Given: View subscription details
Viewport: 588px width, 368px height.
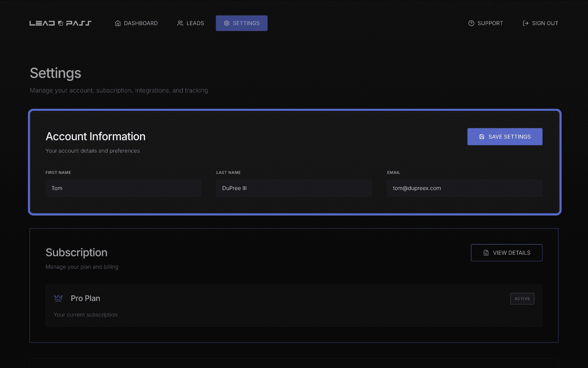Looking at the screenshot, I should [506, 253].
